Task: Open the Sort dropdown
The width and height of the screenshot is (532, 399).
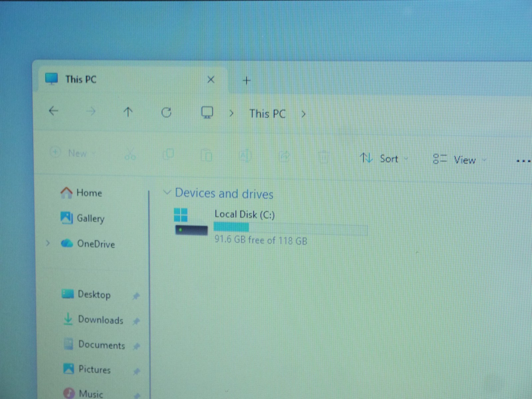Action: click(384, 159)
